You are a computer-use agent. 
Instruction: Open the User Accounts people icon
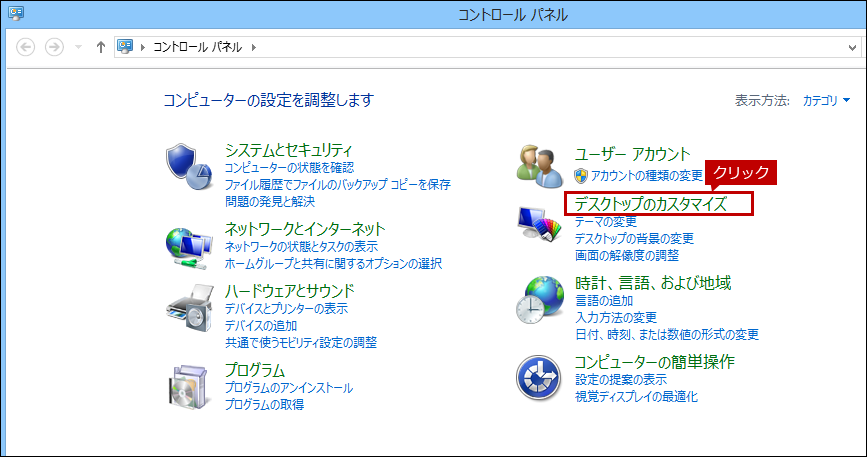(x=540, y=165)
